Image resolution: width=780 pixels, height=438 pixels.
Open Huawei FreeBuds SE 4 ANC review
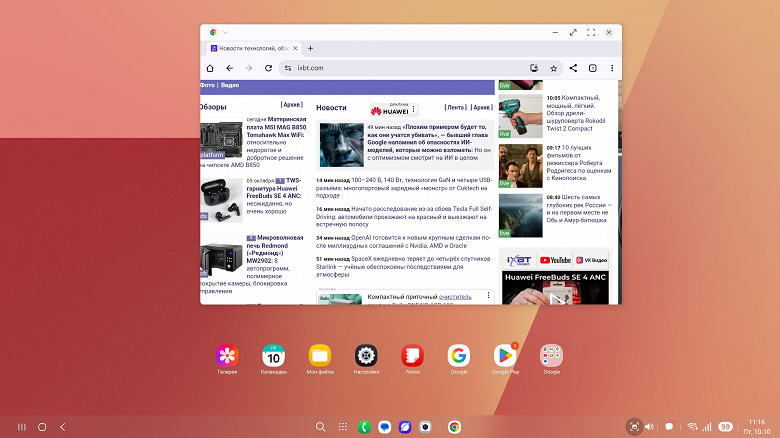[x=274, y=196]
